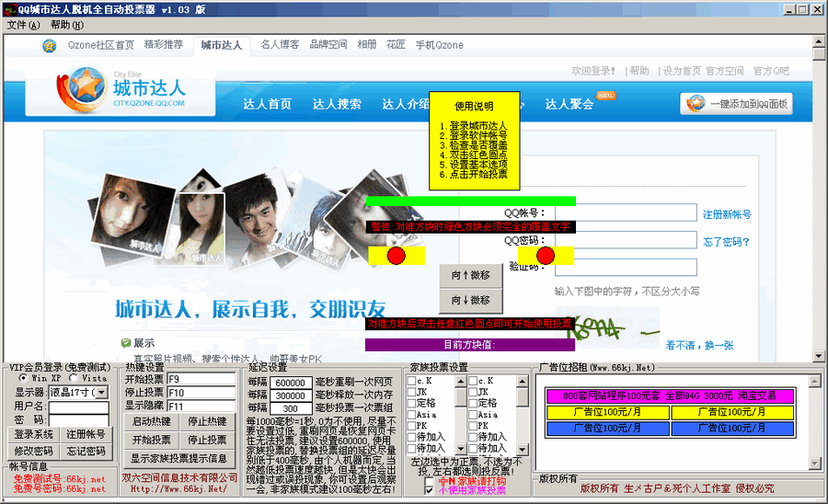Go to 达人搜索 in navigation bar
The image size is (828, 504).
pyautogui.click(x=337, y=104)
